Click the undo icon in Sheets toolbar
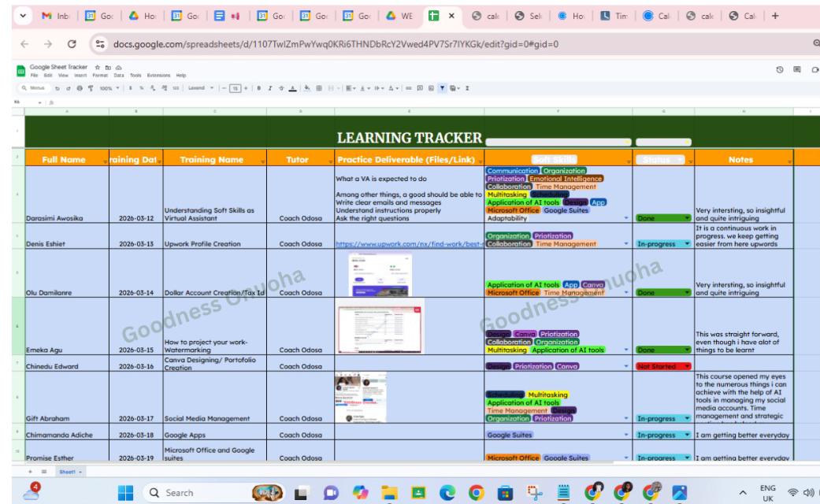This screenshot has width=820, height=504. [58, 88]
